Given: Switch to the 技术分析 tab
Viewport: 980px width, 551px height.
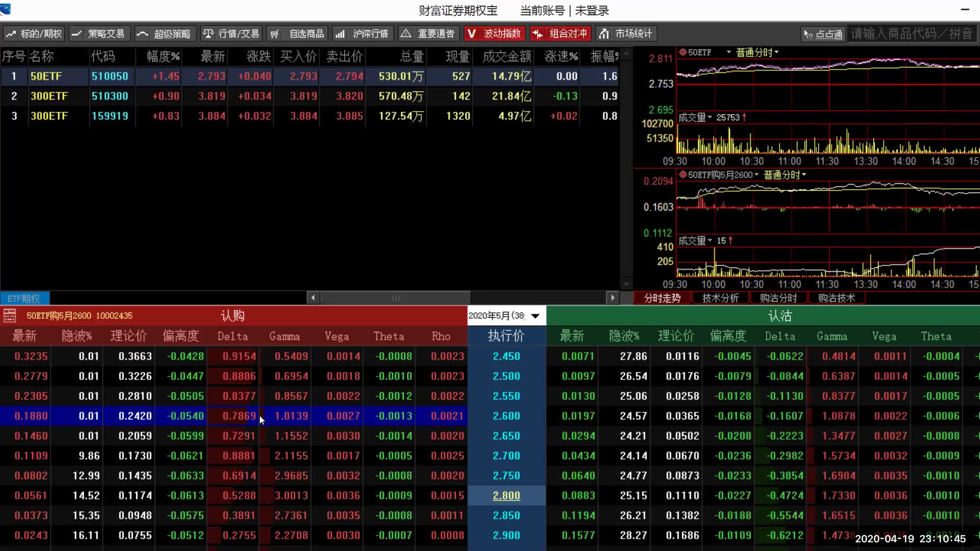Looking at the screenshot, I should tap(720, 298).
